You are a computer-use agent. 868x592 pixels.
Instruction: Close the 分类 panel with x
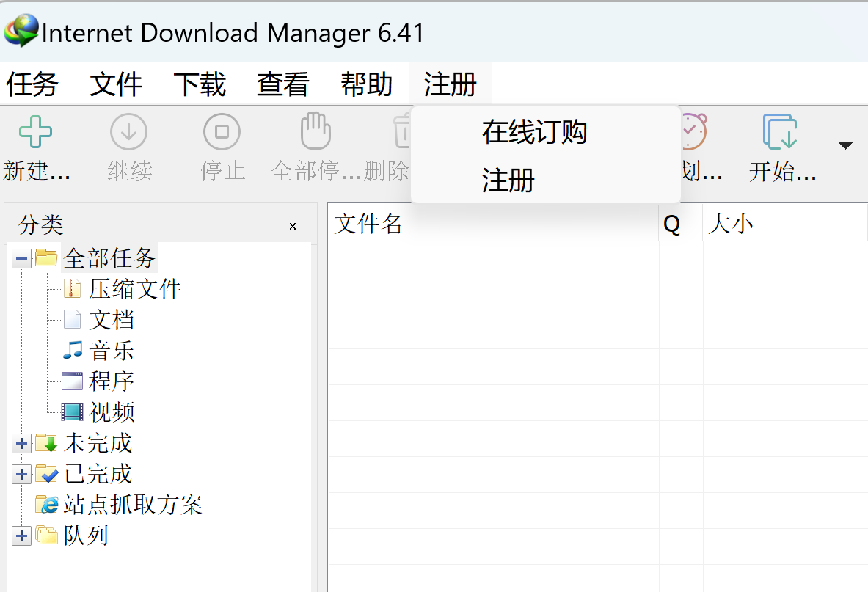pyautogui.click(x=293, y=226)
